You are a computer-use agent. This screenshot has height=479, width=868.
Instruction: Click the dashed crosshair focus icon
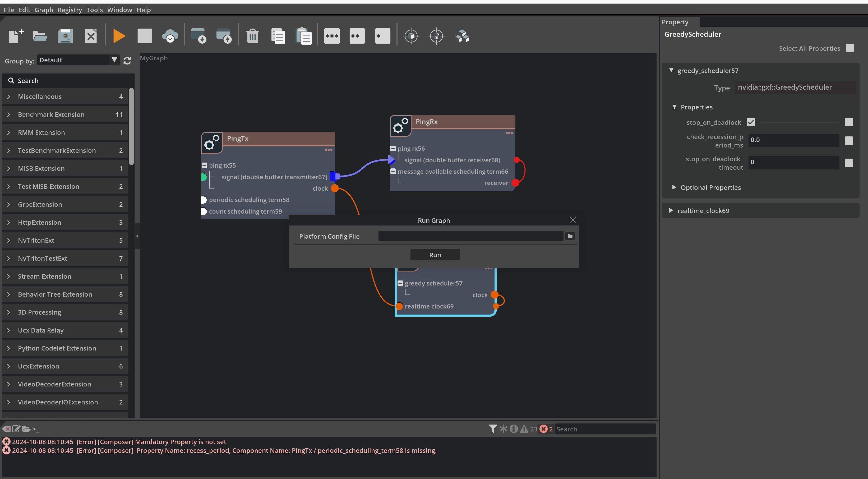(437, 36)
